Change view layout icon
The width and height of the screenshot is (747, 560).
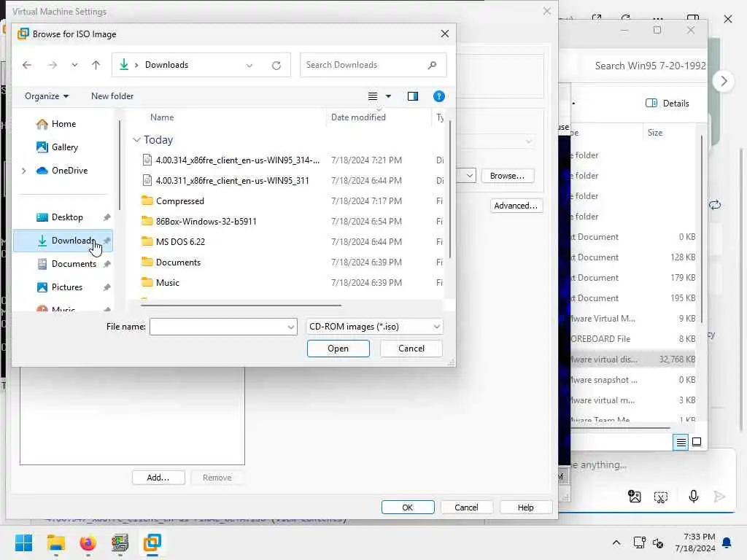(373, 96)
